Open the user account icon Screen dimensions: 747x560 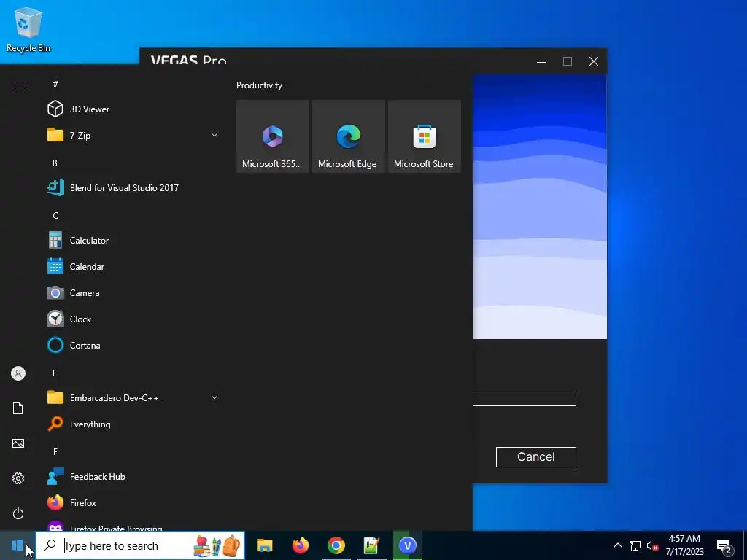[x=18, y=373]
